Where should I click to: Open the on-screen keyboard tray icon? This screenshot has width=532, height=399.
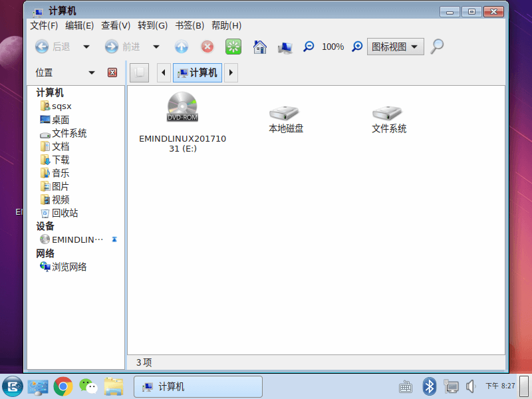tap(406, 386)
